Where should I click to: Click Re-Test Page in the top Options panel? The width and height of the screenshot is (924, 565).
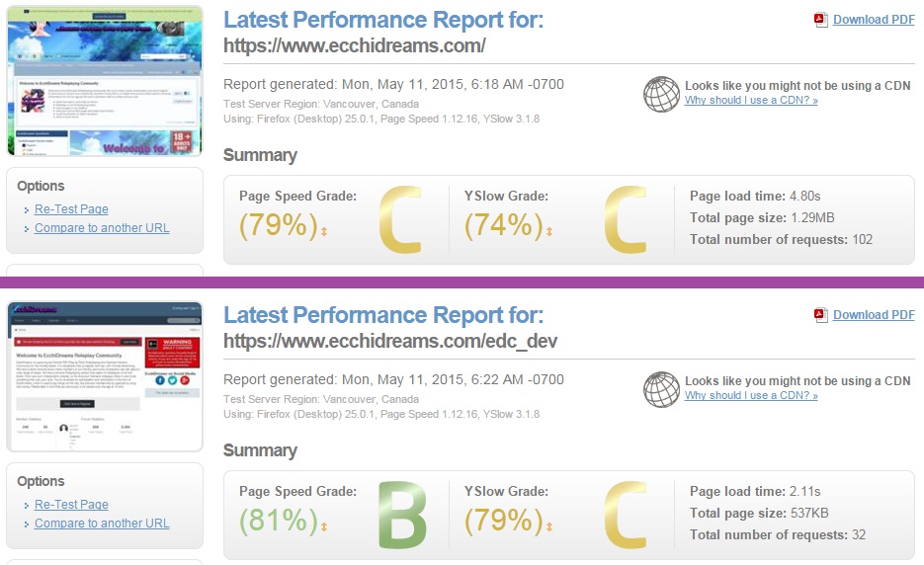[x=71, y=209]
